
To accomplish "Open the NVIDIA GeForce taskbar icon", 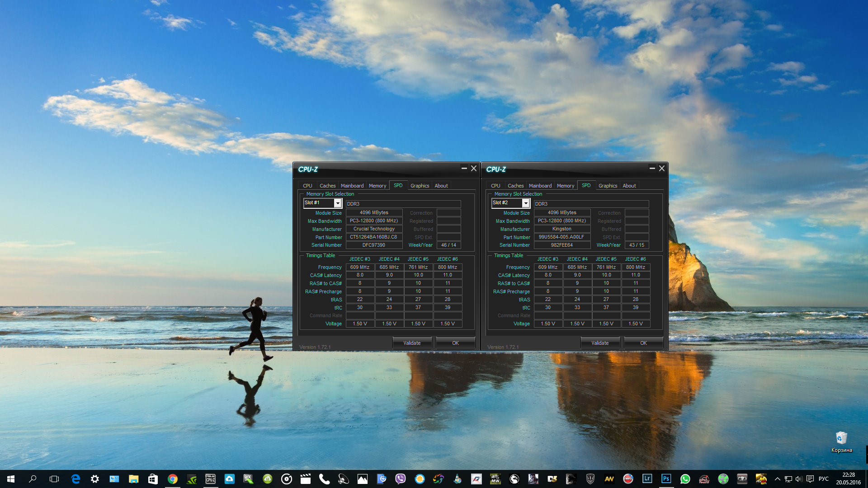I will 191,479.
